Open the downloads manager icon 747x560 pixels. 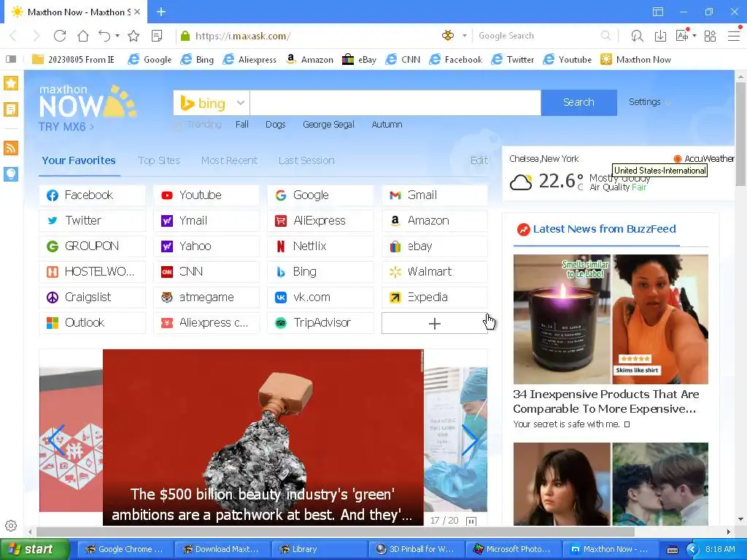coord(660,36)
